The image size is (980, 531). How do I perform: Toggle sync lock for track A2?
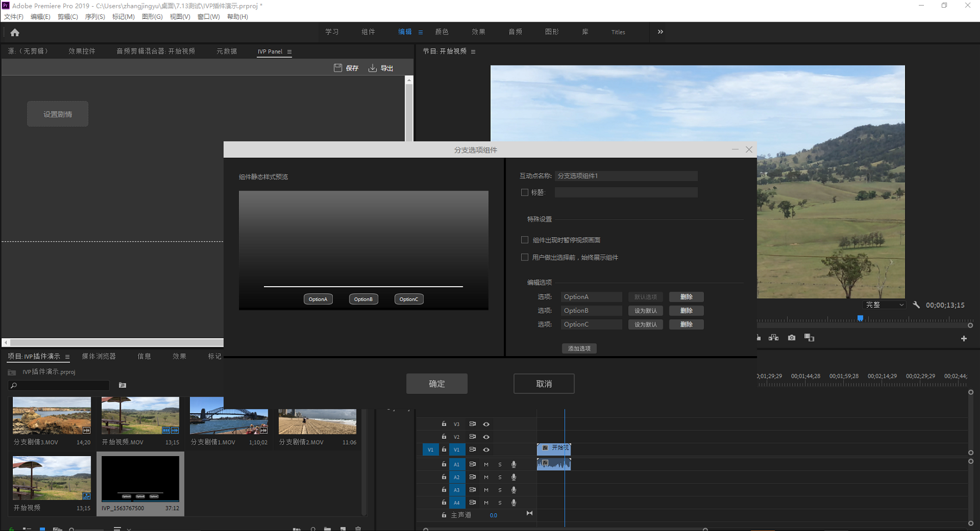coord(472,477)
